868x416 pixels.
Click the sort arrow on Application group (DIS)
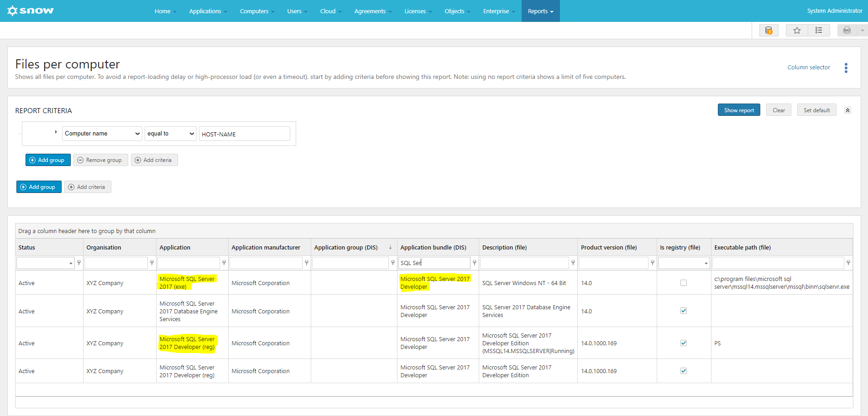390,247
